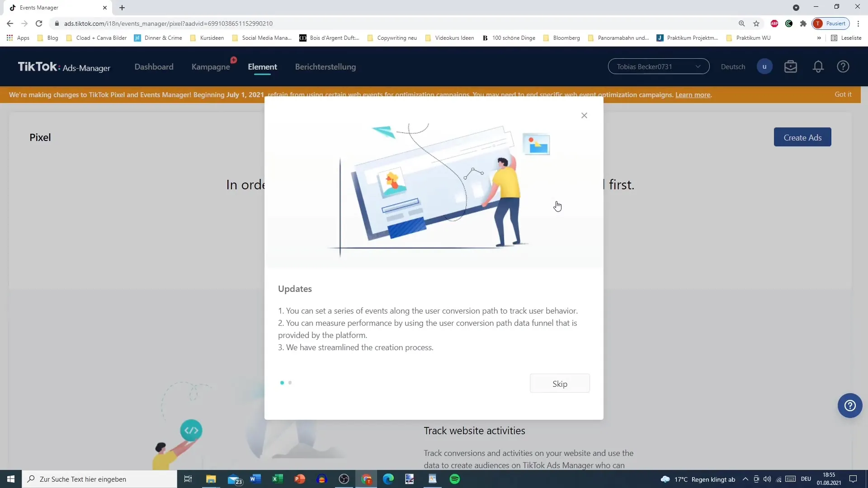Open the Leseliste reading list
868x488 pixels.
coord(846,38)
